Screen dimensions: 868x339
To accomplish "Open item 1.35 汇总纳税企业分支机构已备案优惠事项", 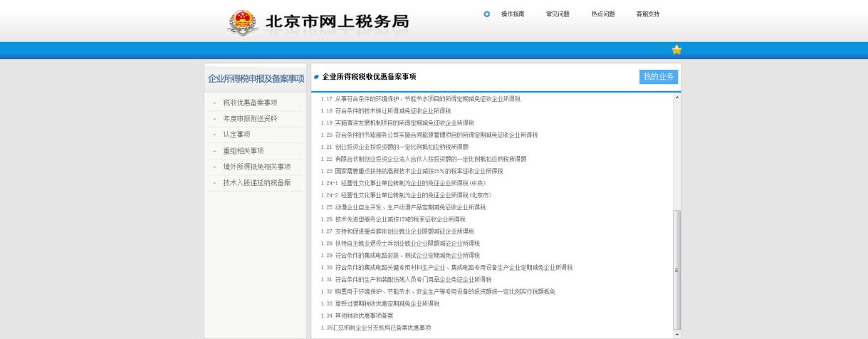I will click(376, 328).
